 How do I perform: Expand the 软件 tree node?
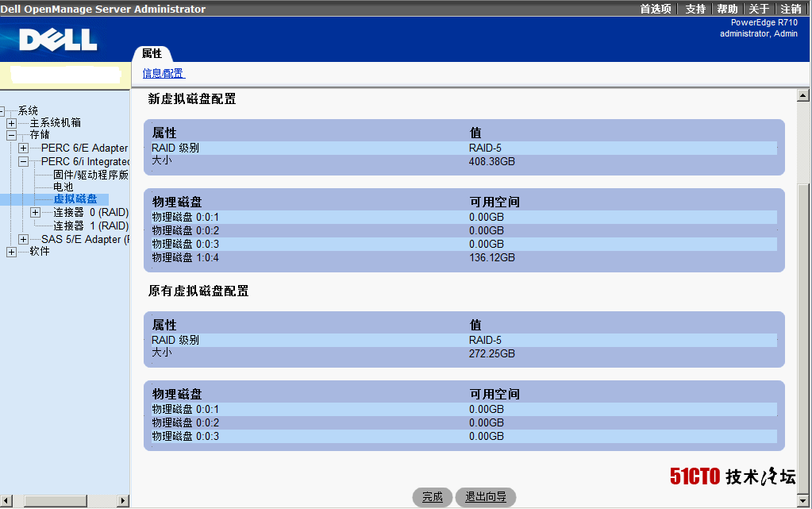(x=11, y=252)
